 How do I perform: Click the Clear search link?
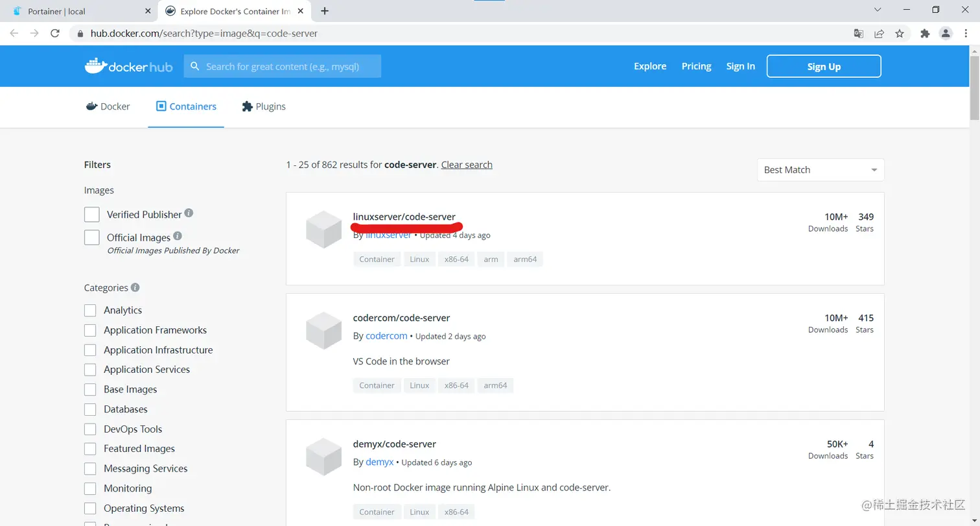tap(467, 165)
